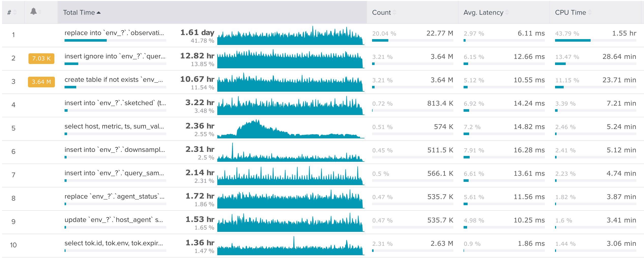Open the 7.03 K alert badge
The height and width of the screenshot is (258, 644).
pyautogui.click(x=41, y=58)
